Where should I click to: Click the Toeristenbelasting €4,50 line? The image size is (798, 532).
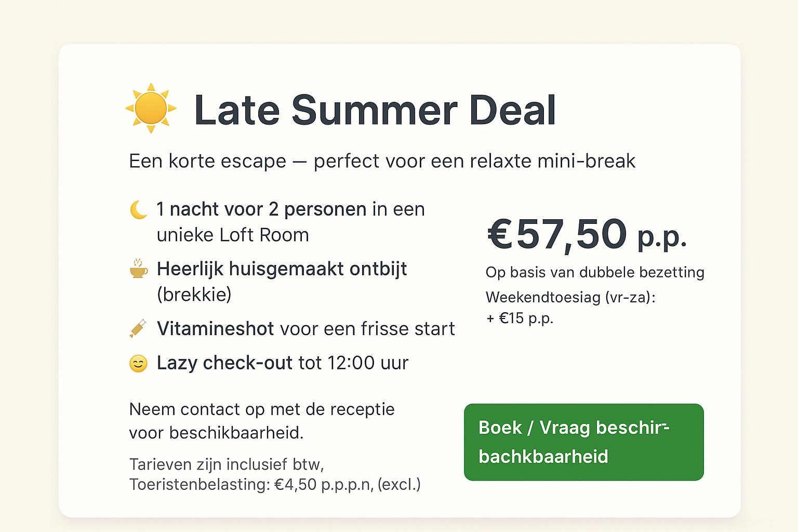pos(275,484)
